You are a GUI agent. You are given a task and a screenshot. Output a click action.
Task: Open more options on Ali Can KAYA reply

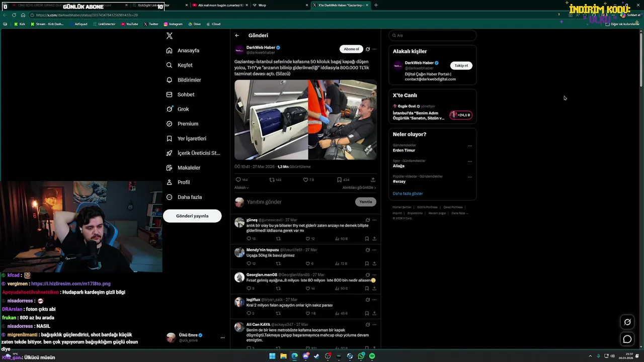coord(374,325)
